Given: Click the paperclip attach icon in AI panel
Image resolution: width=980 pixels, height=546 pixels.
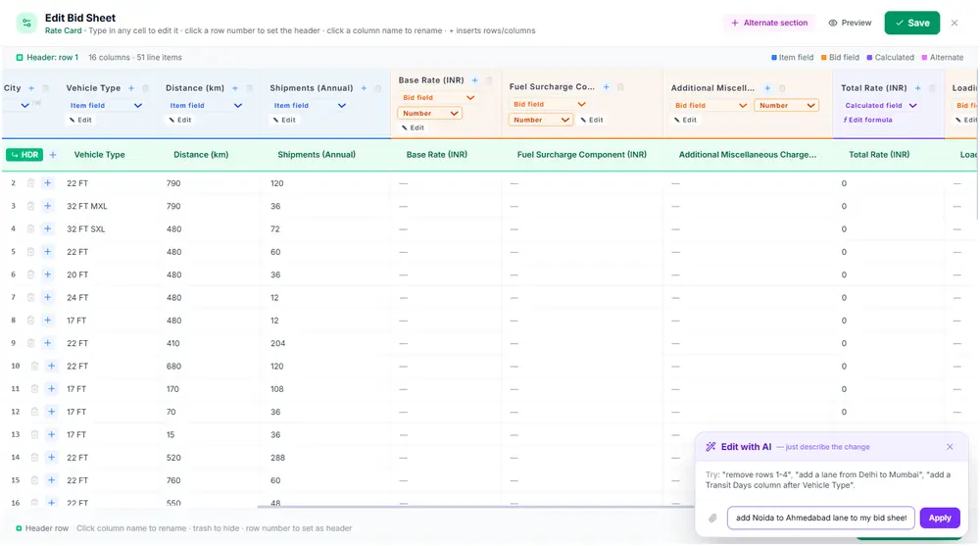Looking at the screenshot, I should point(712,518).
